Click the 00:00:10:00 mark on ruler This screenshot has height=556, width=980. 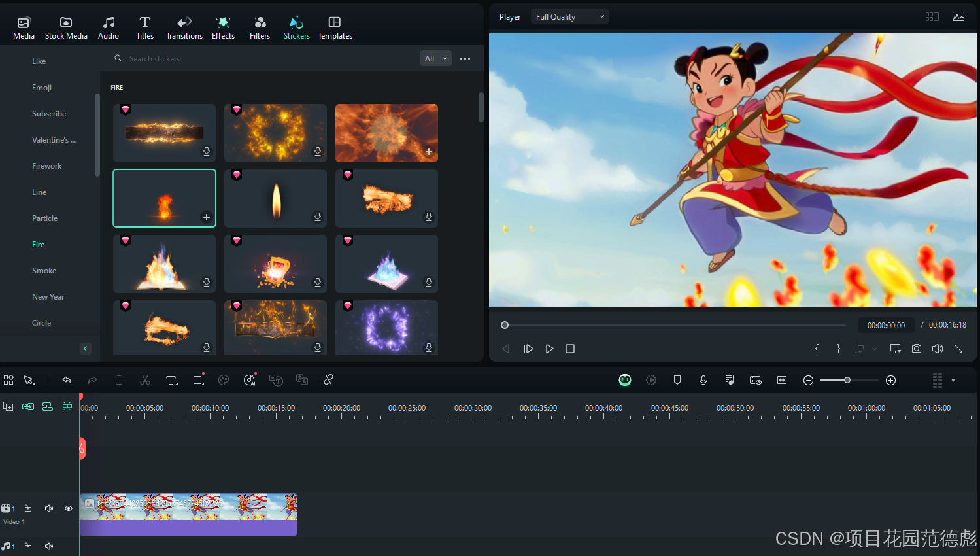point(211,408)
